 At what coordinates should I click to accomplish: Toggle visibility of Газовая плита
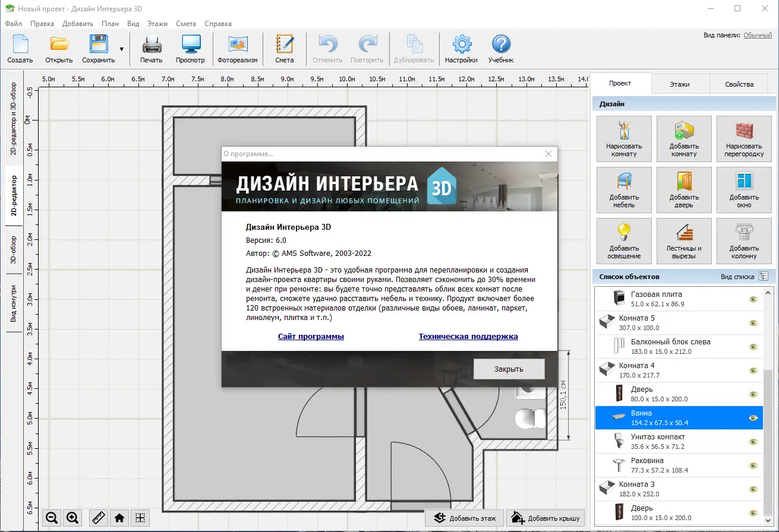(754, 299)
